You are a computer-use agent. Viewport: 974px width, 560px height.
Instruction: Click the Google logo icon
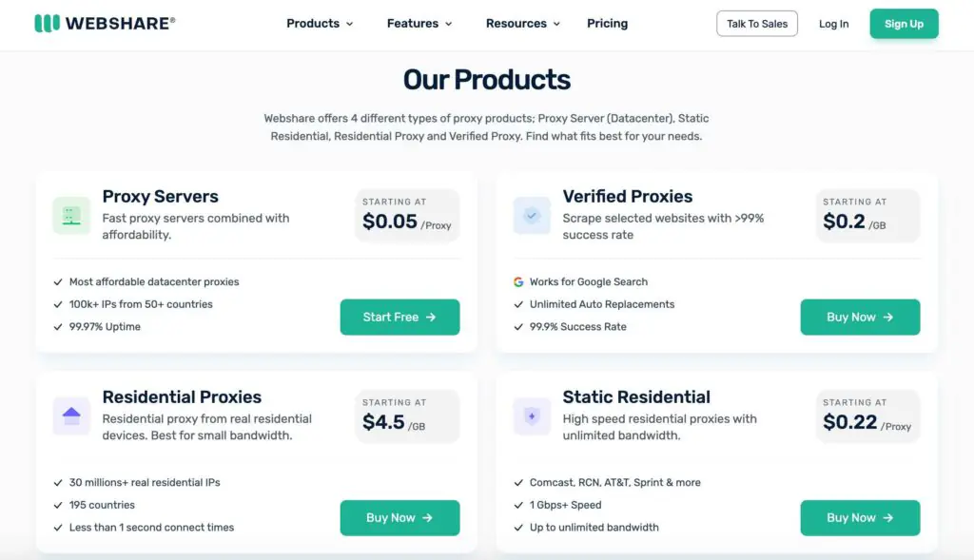click(x=518, y=281)
